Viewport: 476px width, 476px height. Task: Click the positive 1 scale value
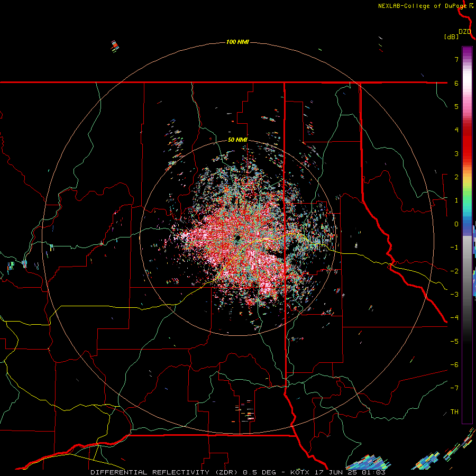(x=456, y=200)
